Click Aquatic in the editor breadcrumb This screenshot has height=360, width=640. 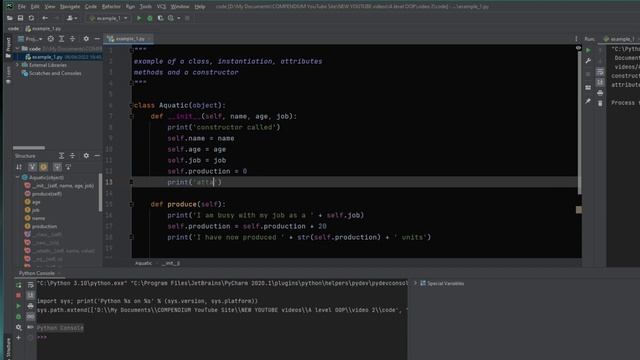click(x=143, y=263)
